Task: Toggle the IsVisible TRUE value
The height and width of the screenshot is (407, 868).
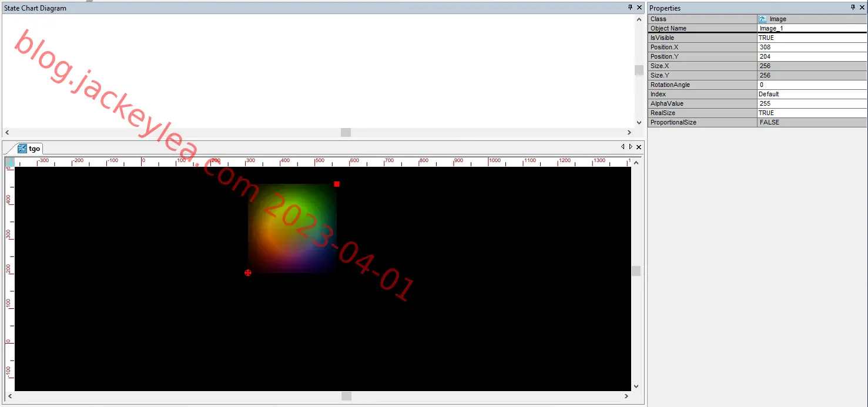Action: pyautogui.click(x=812, y=38)
